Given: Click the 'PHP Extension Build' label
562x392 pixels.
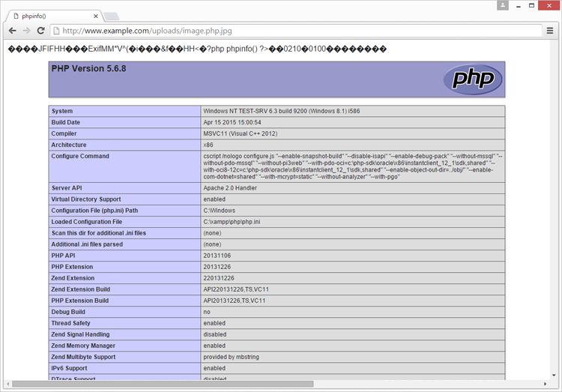Looking at the screenshot, I should pyautogui.click(x=80, y=301).
